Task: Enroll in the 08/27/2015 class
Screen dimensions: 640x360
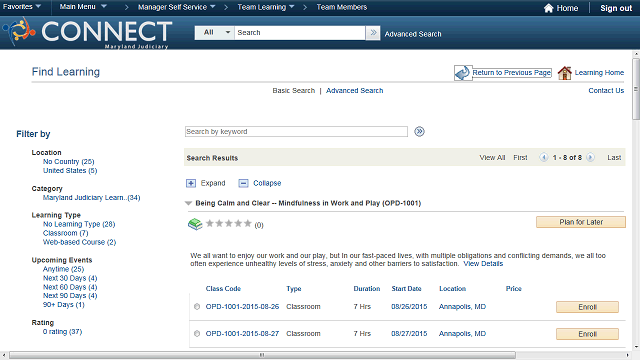Action: (587, 334)
